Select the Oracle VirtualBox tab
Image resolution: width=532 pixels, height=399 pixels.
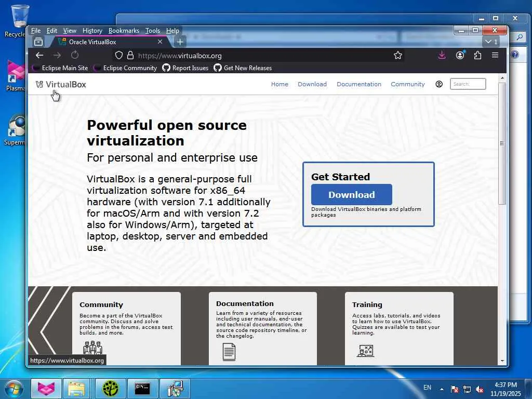pyautogui.click(x=109, y=42)
